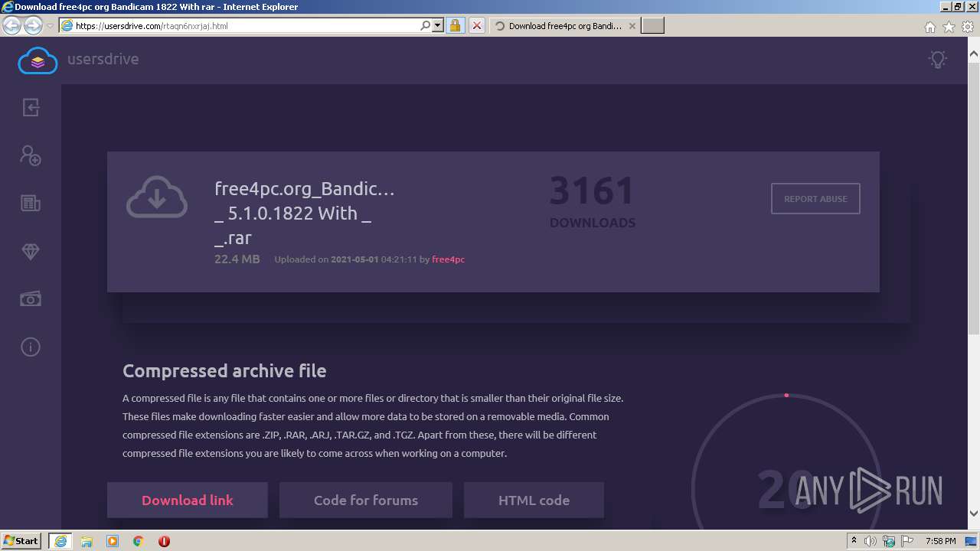Click the network tray icon

(x=889, y=541)
